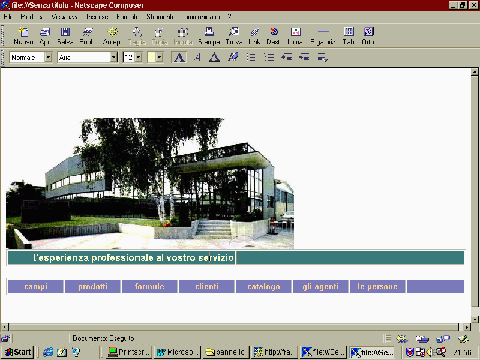Click the Salva save icon
480x360 pixels.
click(65, 36)
